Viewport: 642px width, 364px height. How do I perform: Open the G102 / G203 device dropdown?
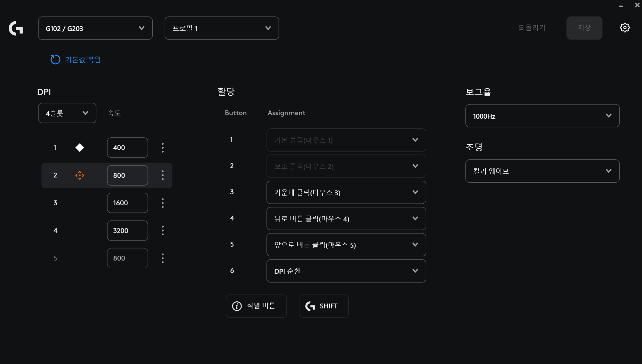(95, 28)
